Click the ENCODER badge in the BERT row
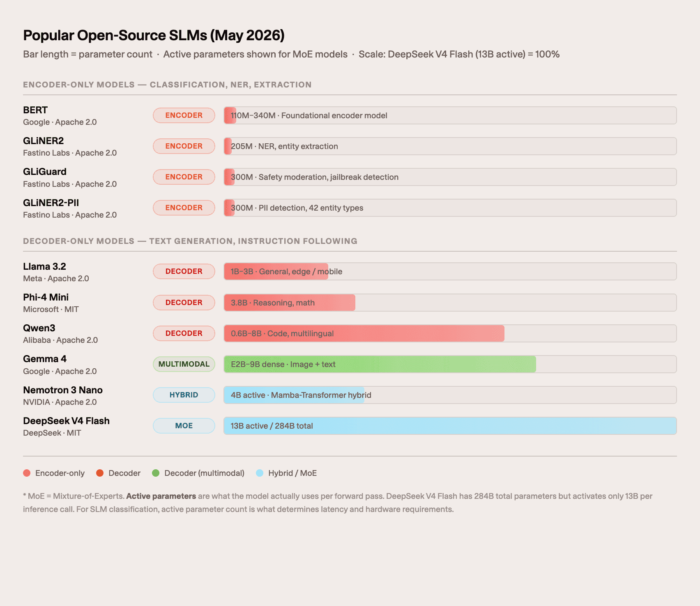The image size is (700, 606). point(184,115)
